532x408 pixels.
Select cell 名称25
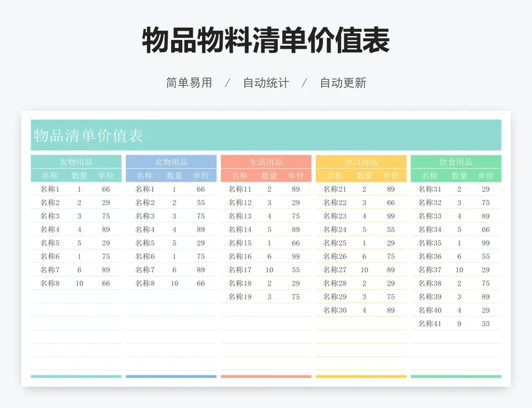(335, 243)
